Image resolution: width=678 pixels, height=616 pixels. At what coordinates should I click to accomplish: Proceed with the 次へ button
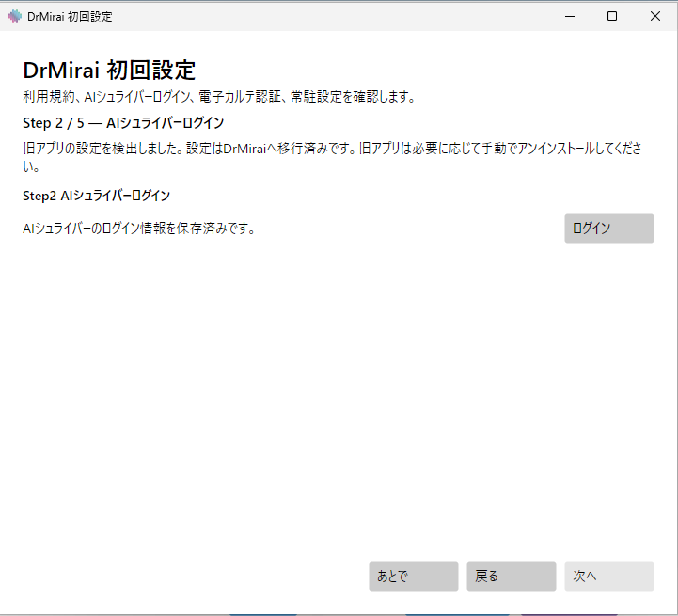pos(608,577)
